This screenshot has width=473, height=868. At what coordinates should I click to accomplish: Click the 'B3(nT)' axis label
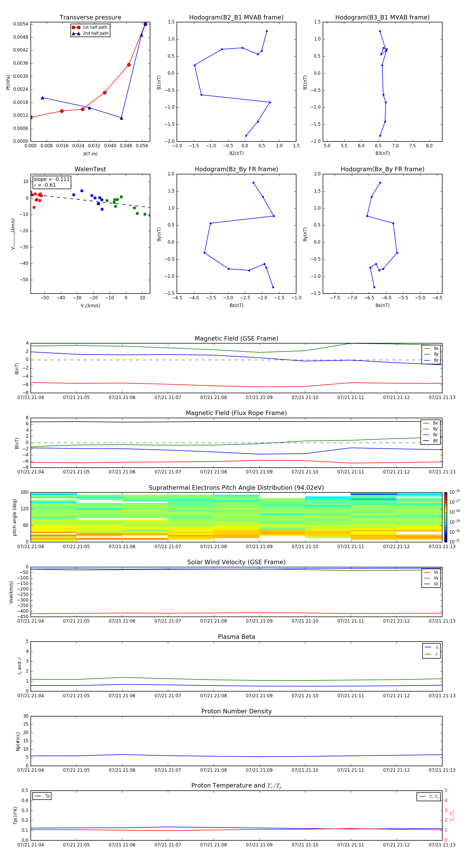click(382, 153)
